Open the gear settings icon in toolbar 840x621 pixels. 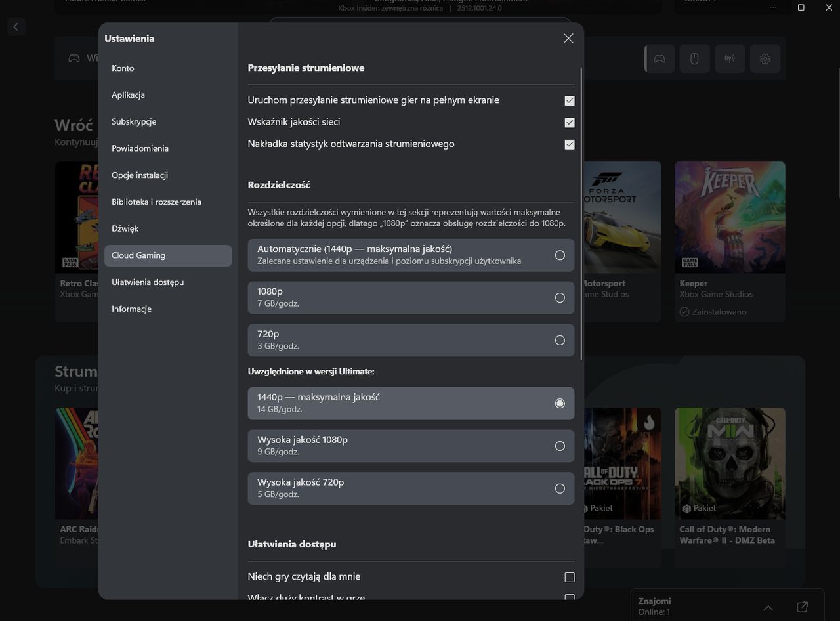765,59
